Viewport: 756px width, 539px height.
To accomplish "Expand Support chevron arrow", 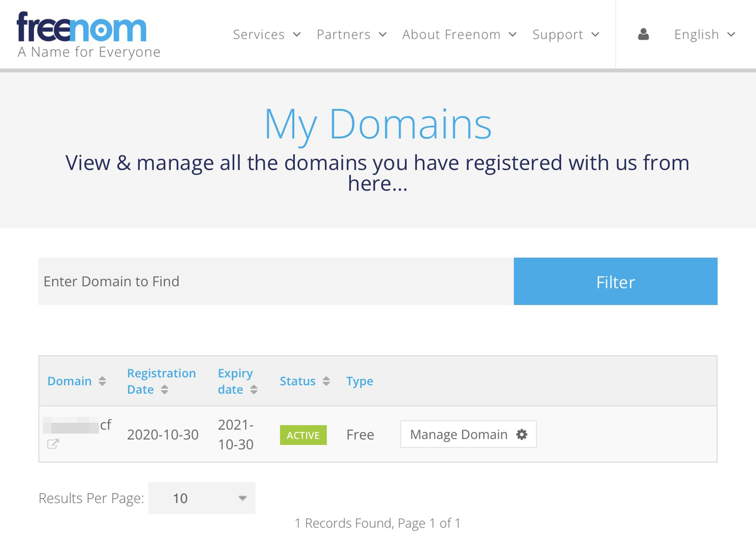I will [x=595, y=35].
